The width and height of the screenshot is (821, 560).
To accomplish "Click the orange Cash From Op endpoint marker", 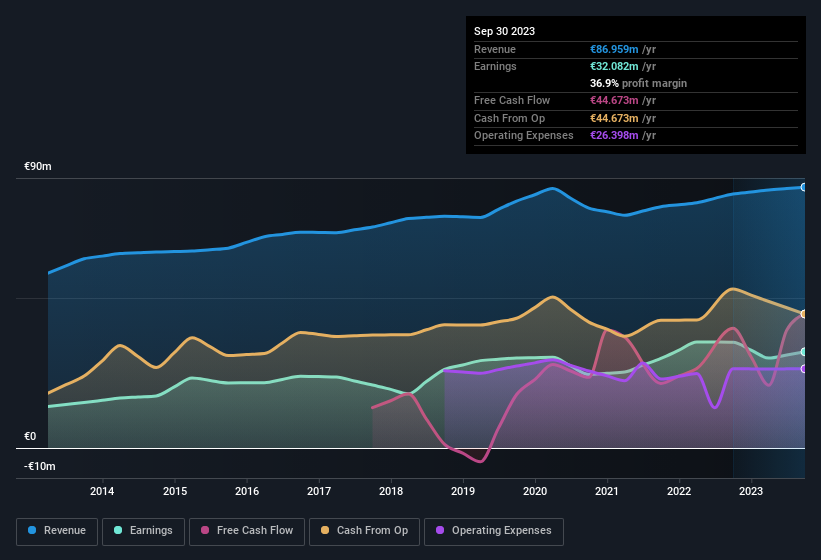I will 804,314.
